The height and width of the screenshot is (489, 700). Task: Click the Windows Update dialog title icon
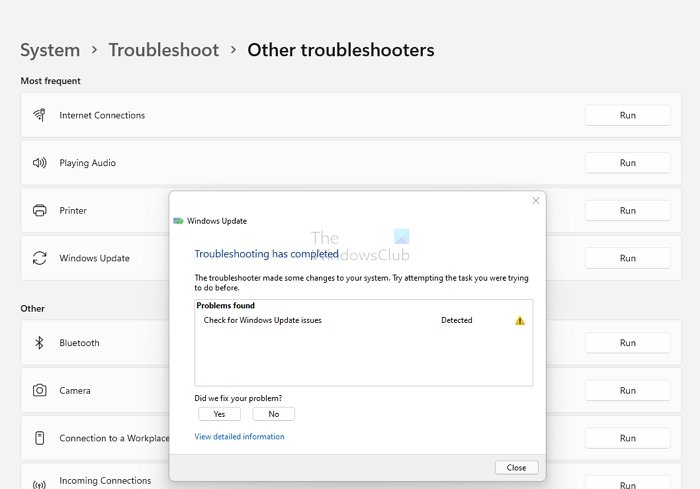click(x=178, y=221)
